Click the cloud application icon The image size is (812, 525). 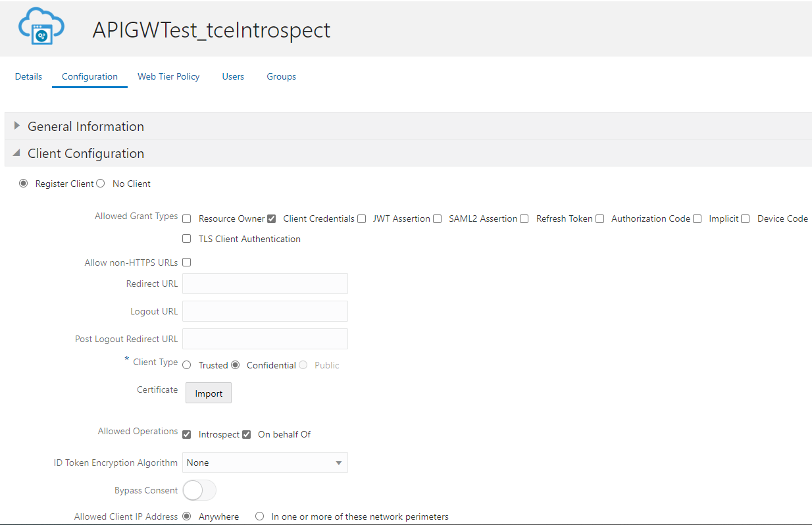click(x=41, y=26)
